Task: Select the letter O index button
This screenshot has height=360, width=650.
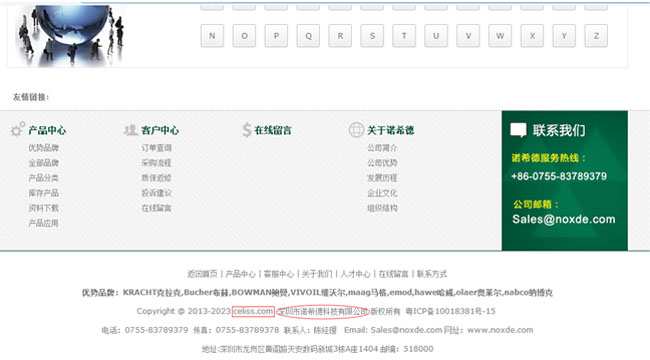Action: point(244,36)
